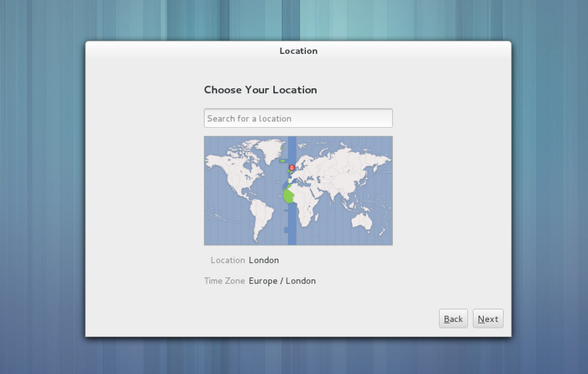This screenshot has width=588, height=374.
Task: Focus the 'Search for a location' field
Action: (298, 119)
